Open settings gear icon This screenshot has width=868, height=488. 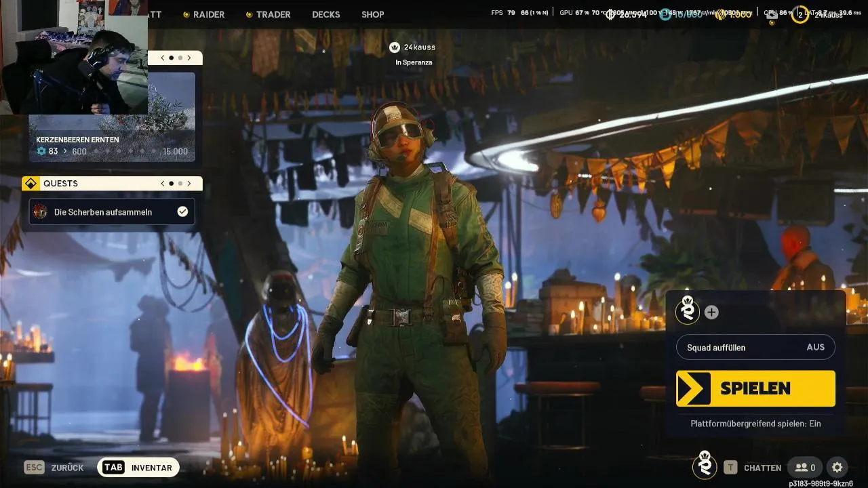click(837, 467)
